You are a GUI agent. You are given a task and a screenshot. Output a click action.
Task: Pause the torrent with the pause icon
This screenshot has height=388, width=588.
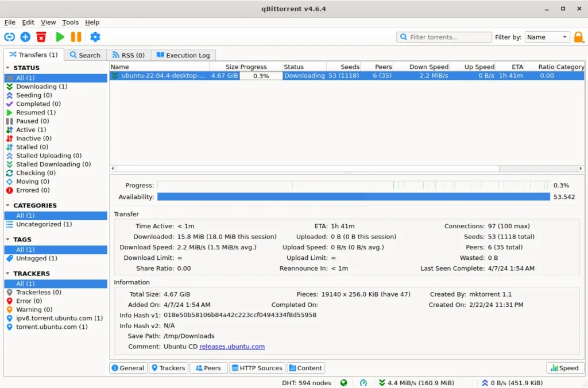click(x=76, y=37)
